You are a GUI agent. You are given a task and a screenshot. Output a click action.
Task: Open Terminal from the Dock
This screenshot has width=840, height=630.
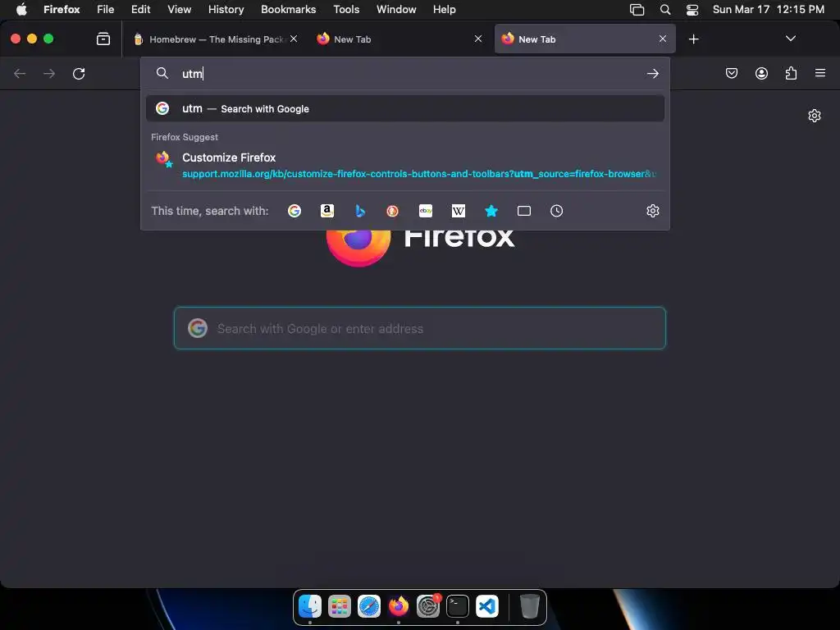pyautogui.click(x=458, y=606)
